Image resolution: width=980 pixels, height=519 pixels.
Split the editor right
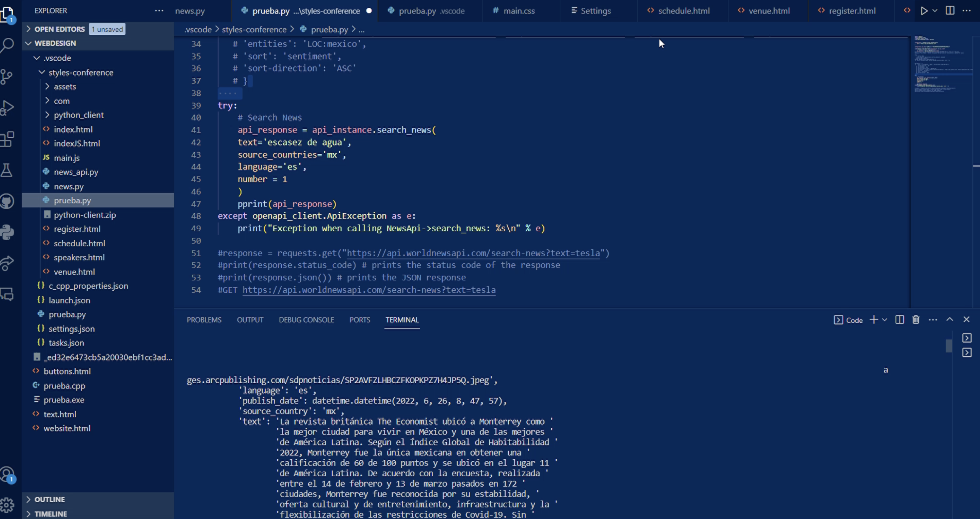coord(950,11)
